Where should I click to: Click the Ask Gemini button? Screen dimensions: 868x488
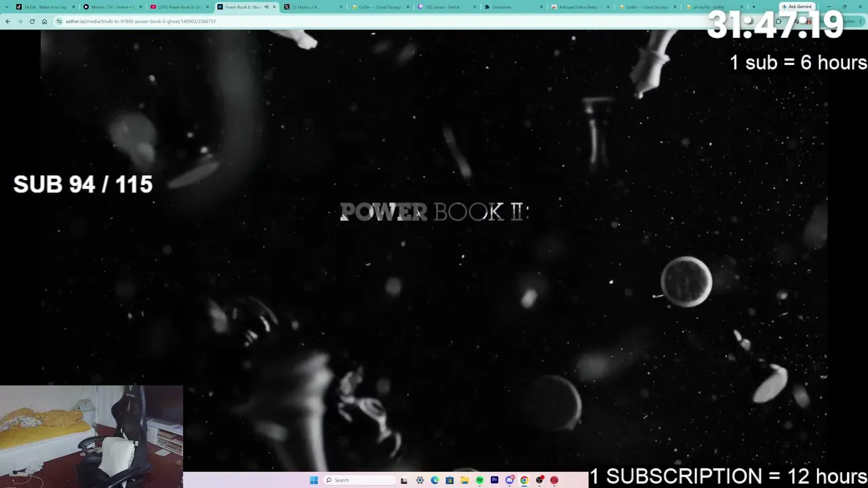coord(797,7)
